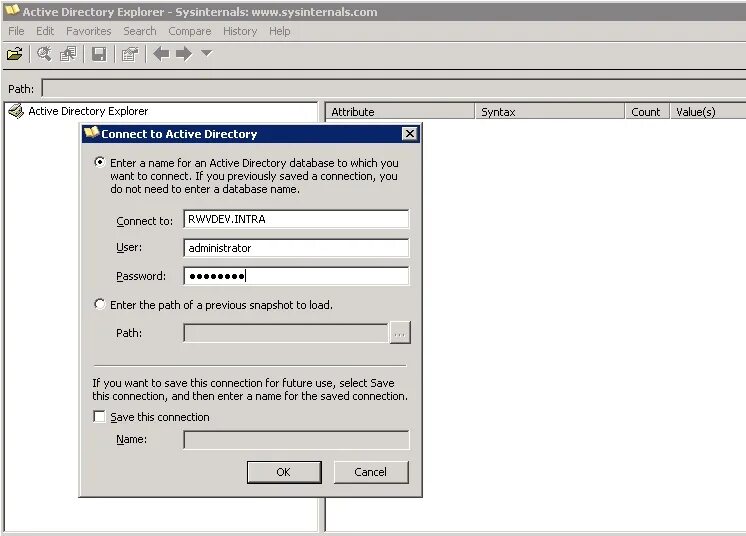Open the history dropdown arrow in toolbar
The image size is (746, 536).
(x=206, y=53)
